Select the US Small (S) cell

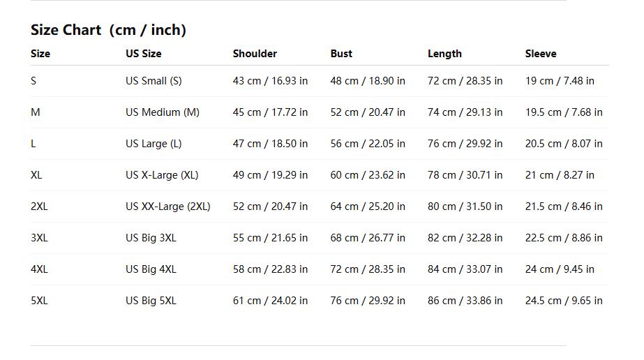coord(153,81)
